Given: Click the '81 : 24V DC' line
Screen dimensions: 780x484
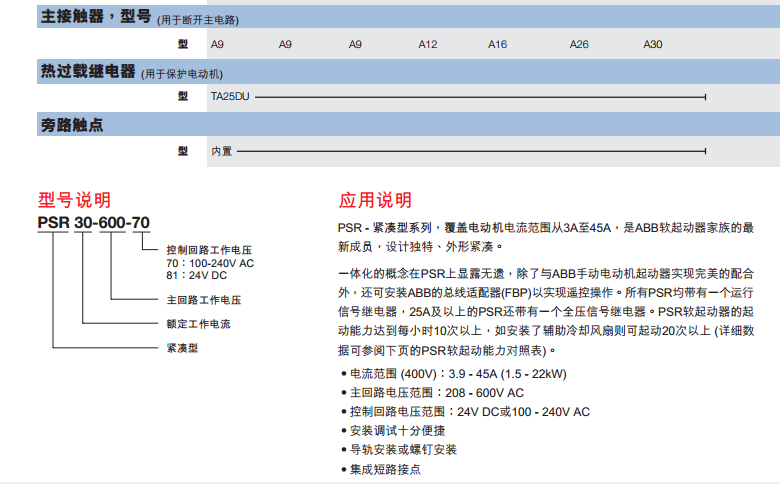Looking at the screenshot, I should 196,275.
